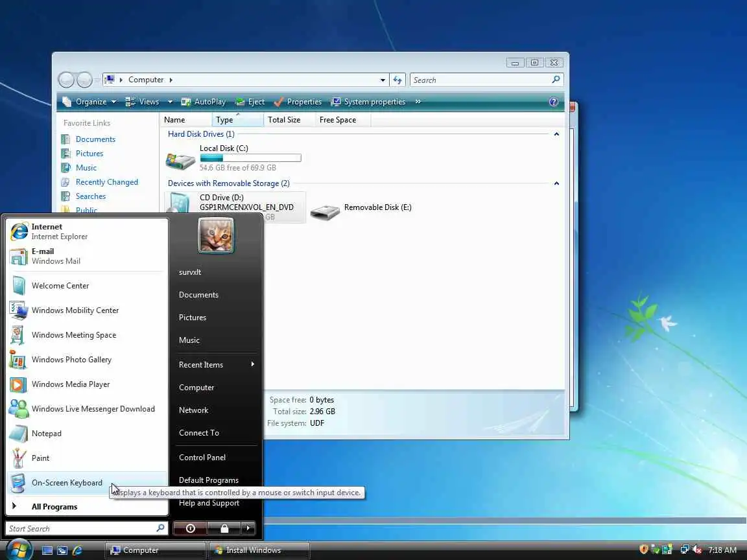Collapse Hard Disk Drives group
Screen dimensions: 747x560
point(556,134)
